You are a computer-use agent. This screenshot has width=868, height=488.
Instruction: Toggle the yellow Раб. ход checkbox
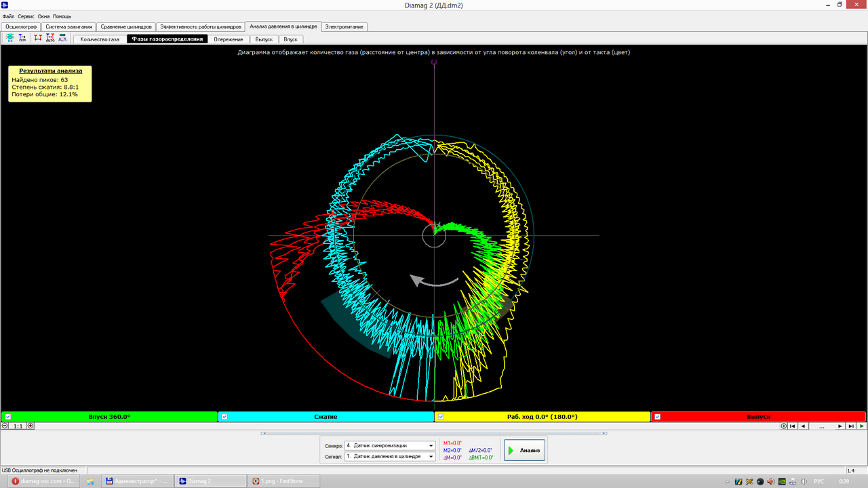(x=441, y=417)
